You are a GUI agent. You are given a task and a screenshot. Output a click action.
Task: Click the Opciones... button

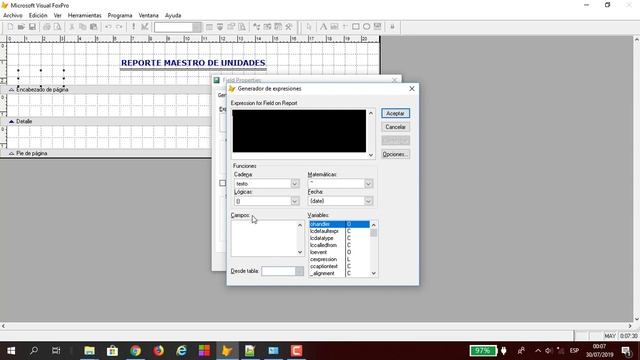point(396,154)
